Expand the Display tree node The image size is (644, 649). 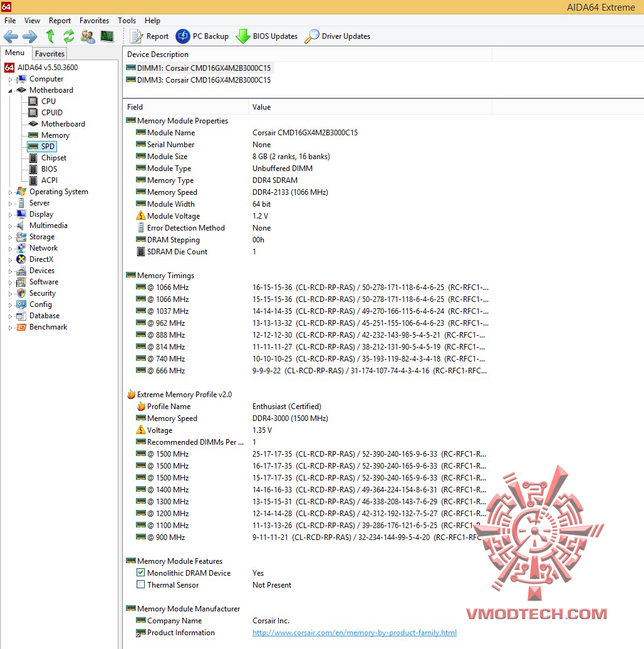tap(11, 215)
